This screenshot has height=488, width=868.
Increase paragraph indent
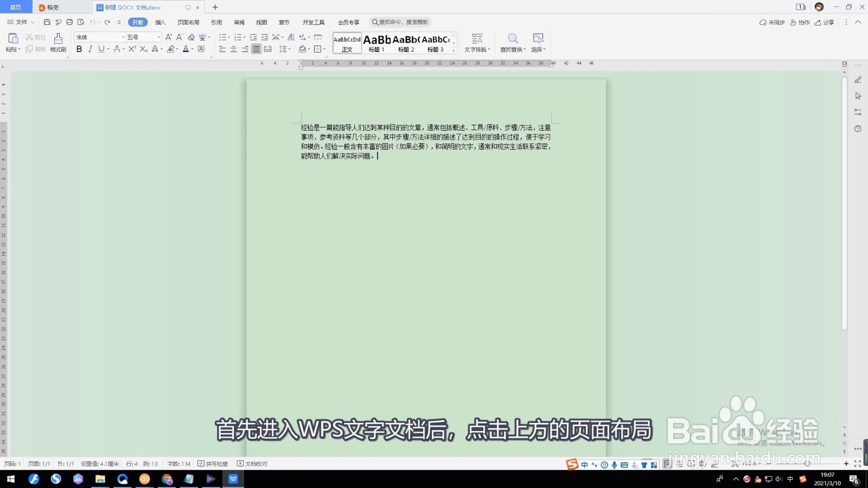click(x=265, y=37)
